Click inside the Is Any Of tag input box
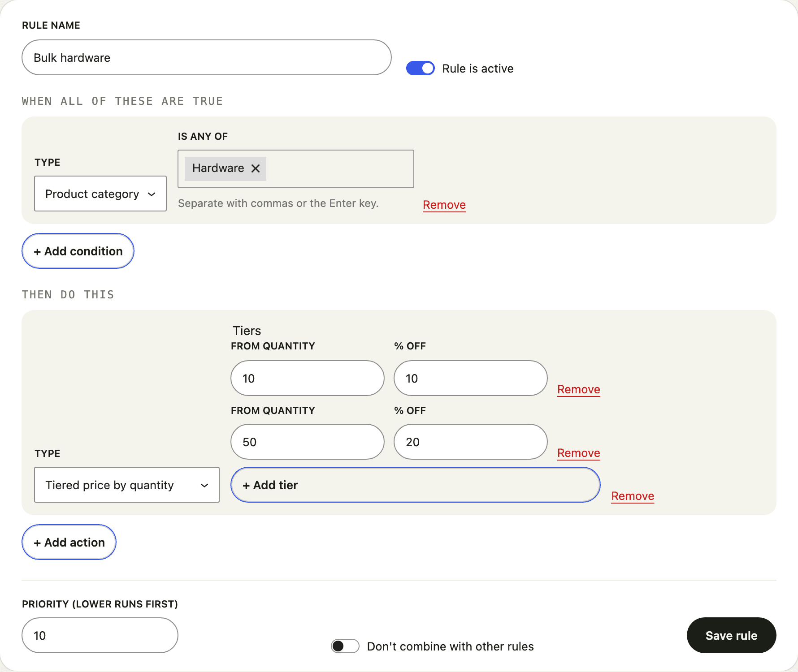The image size is (798, 672). tap(340, 169)
